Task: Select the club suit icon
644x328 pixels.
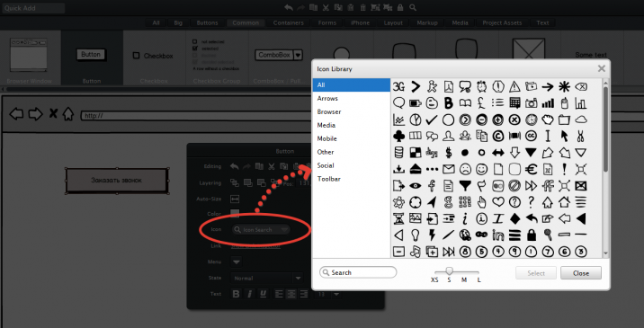Action: click(398, 137)
